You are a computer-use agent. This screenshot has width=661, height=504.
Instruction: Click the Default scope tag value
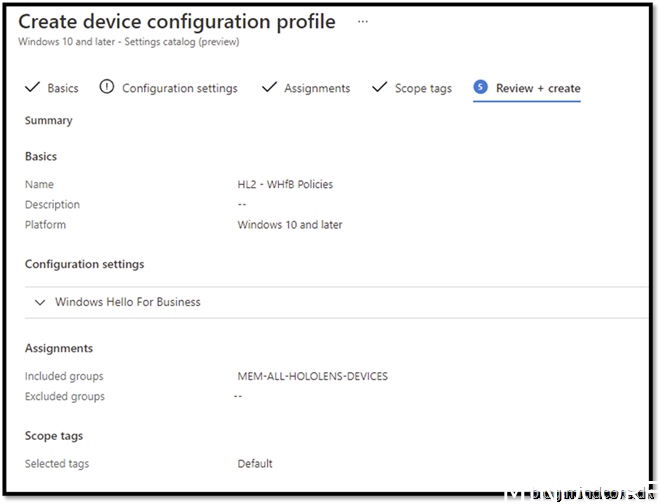(x=255, y=464)
